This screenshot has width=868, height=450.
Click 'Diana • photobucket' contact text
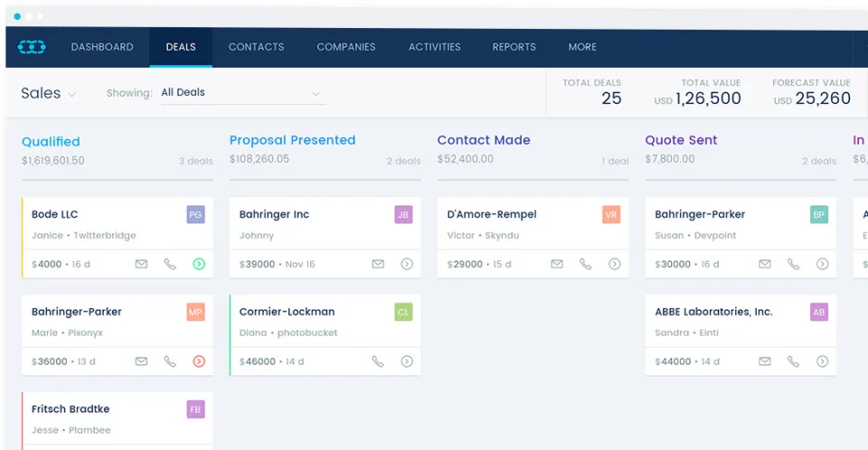tap(288, 333)
